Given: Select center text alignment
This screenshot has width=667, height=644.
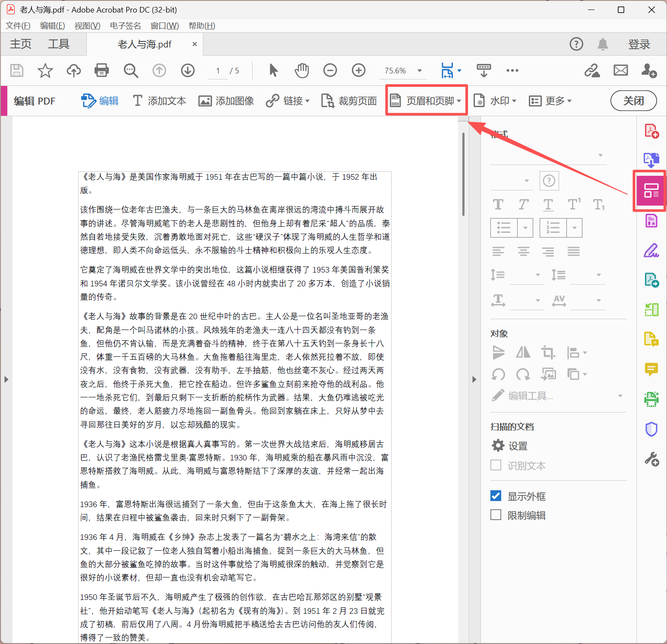Looking at the screenshot, I should tap(524, 251).
